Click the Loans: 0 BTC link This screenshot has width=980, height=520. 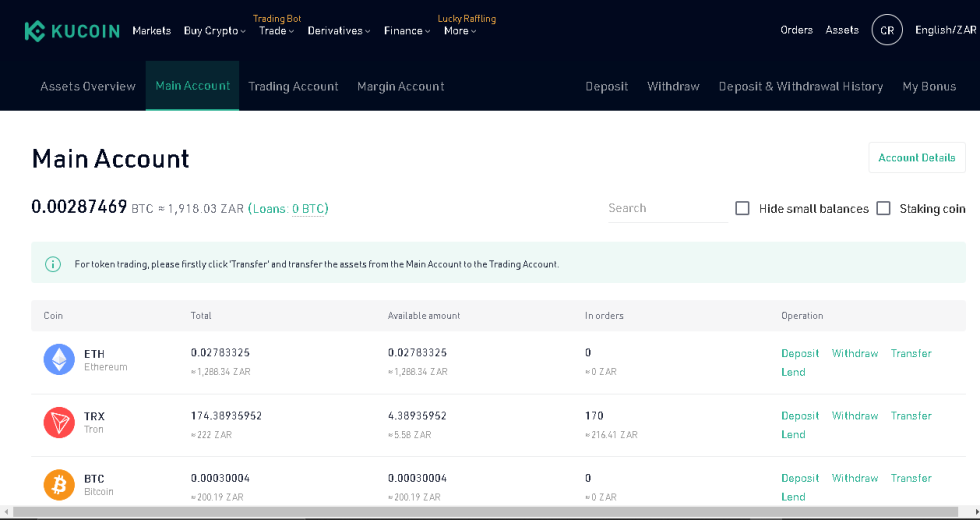pyautogui.click(x=288, y=209)
